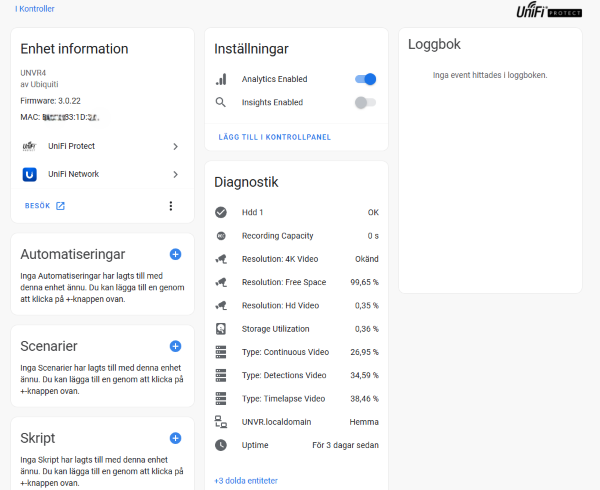Click the server icon for Type: Continuous Video
This screenshot has width=600, height=490.
(221, 352)
